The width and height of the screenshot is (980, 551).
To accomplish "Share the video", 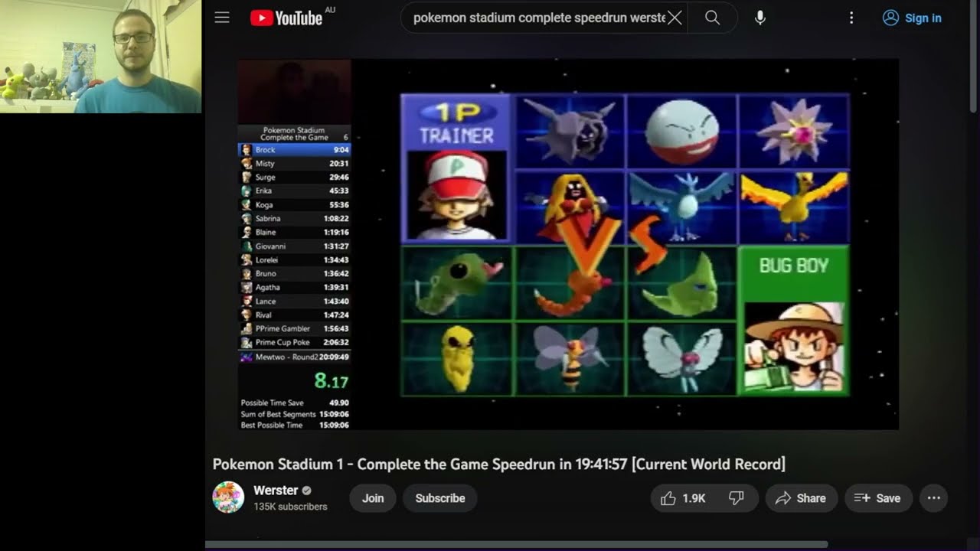I will (x=801, y=498).
